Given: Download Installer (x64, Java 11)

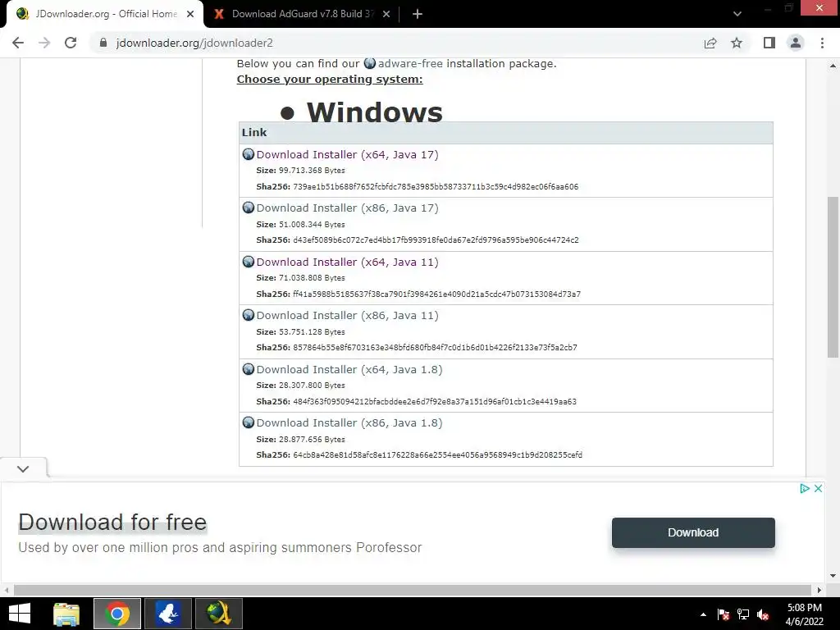Looking at the screenshot, I should click(347, 262).
